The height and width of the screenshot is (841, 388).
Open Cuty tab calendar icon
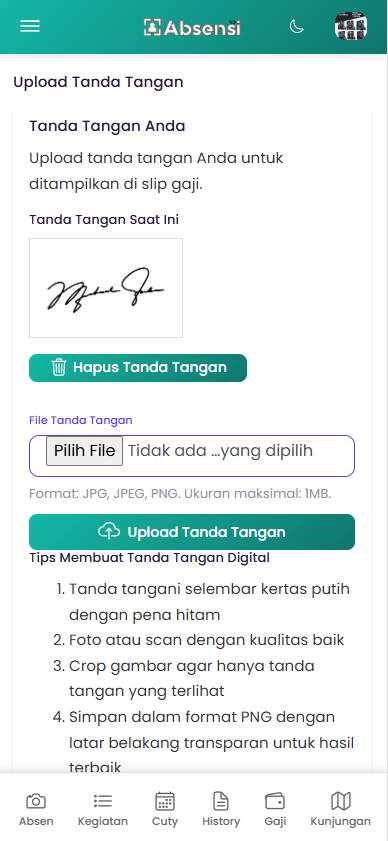[165, 801]
